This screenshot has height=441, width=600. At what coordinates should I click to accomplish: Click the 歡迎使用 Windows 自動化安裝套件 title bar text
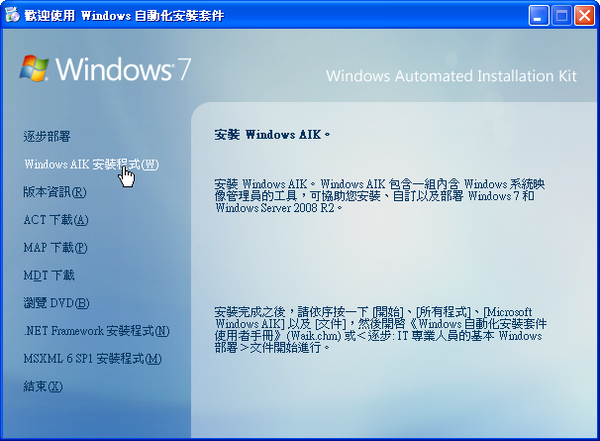coord(124,16)
